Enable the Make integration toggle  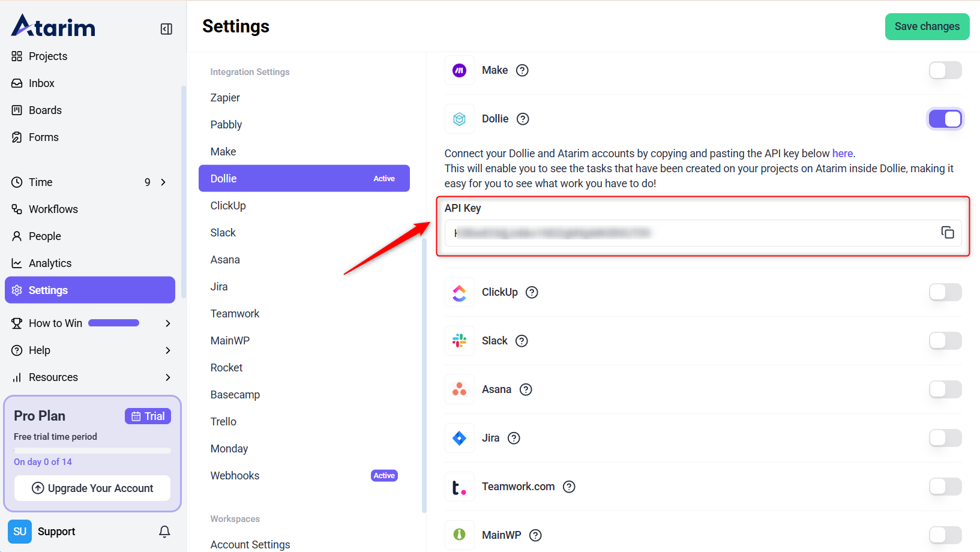pyautogui.click(x=945, y=70)
